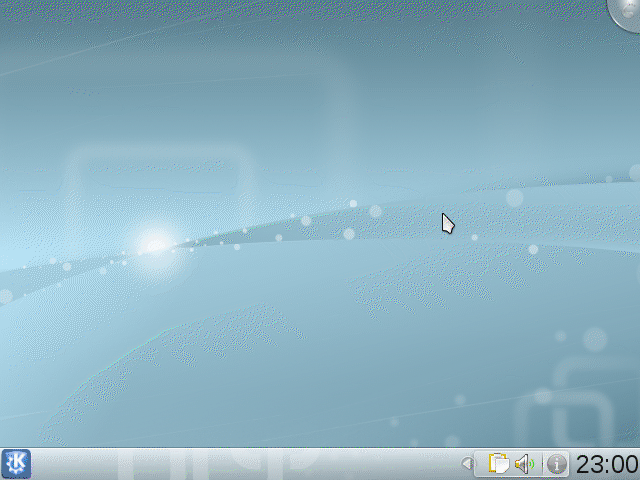This screenshot has width=640, height=480.
Task: Launch the start menu via K logo
Action: [x=16, y=464]
